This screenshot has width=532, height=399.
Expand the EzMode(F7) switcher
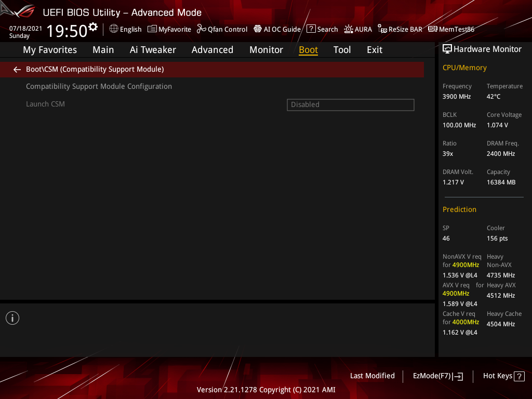click(x=437, y=376)
